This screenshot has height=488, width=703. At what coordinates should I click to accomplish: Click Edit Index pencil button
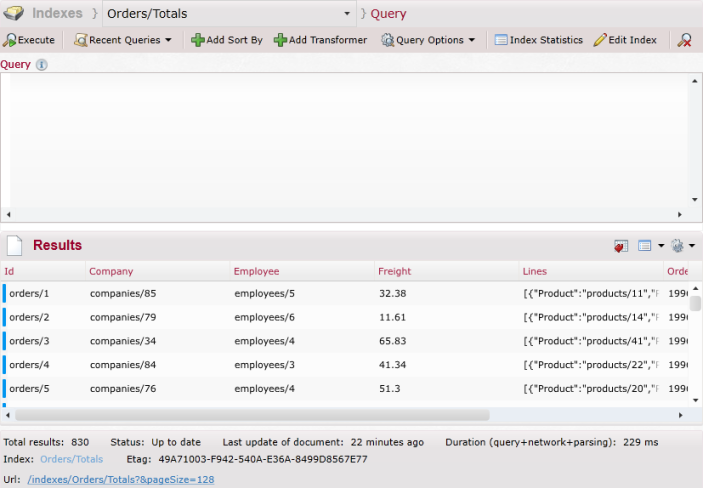625,40
